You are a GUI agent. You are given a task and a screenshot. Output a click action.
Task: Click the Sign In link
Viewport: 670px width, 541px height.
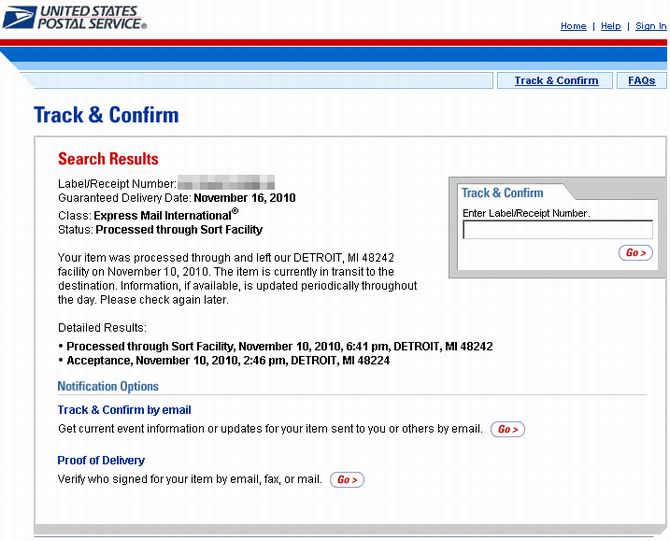[651, 26]
